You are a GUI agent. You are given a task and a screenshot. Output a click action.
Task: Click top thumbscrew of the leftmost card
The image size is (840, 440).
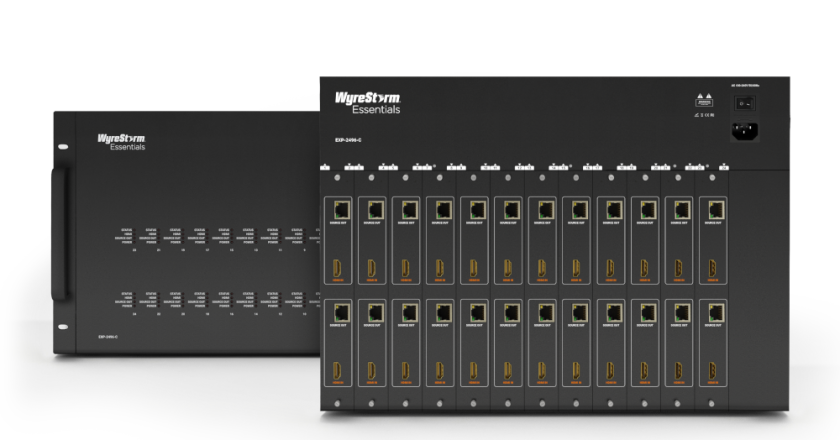pos(337,178)
